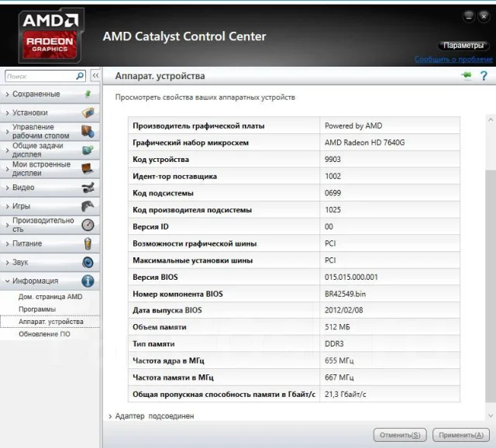
Task: Click the Параметры button
Action: (x=463, y=46)
